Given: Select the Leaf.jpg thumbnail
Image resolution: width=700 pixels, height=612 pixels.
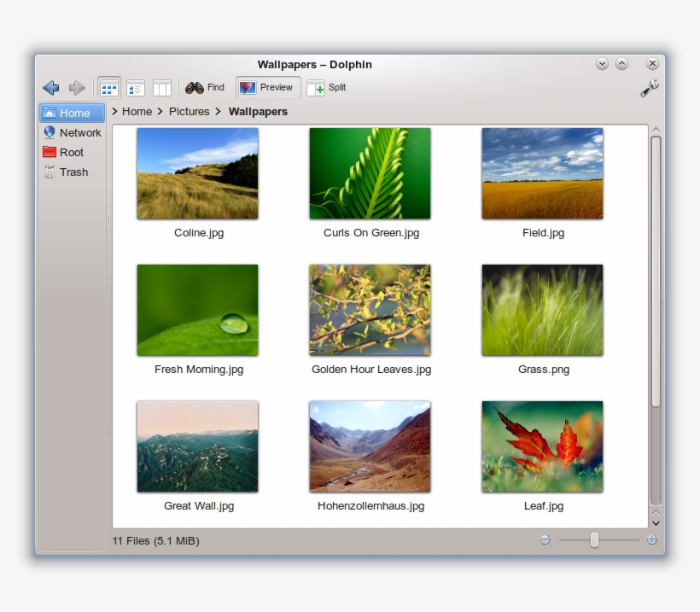Looking at the screenshot, I should pos(542,446).
